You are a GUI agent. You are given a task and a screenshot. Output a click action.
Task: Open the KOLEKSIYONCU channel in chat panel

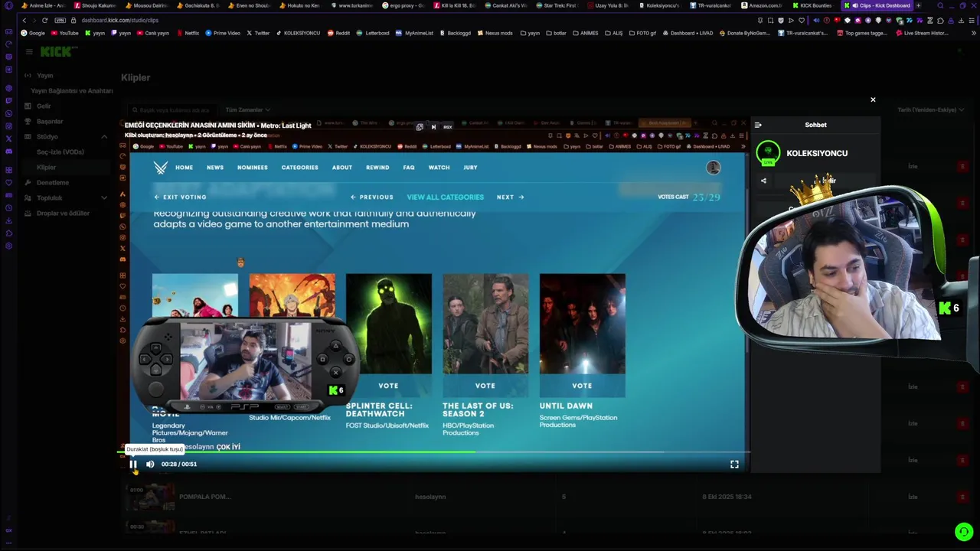click(x=817, y=153)
